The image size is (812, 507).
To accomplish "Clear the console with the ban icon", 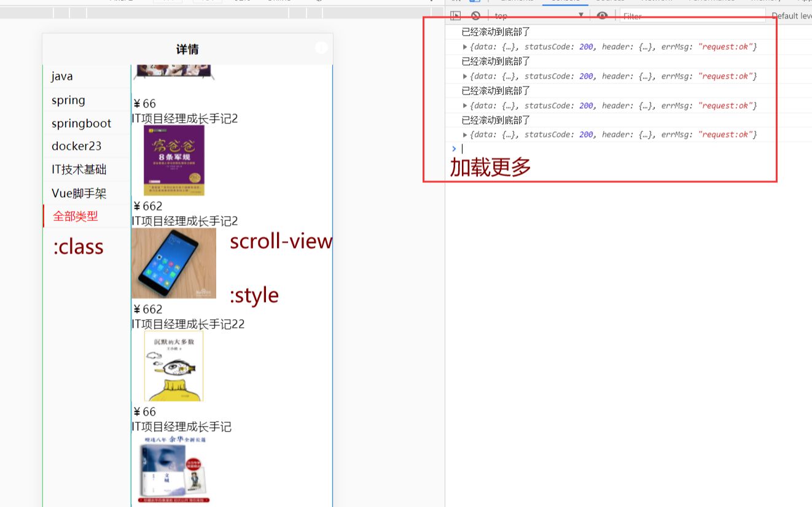I will [475, 16].
